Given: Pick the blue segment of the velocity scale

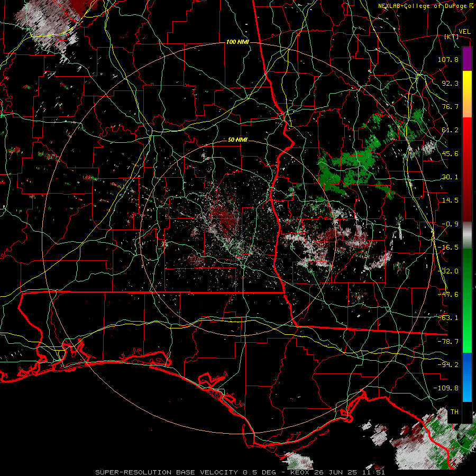Looking at the screenshot, I should click(467, 377).
